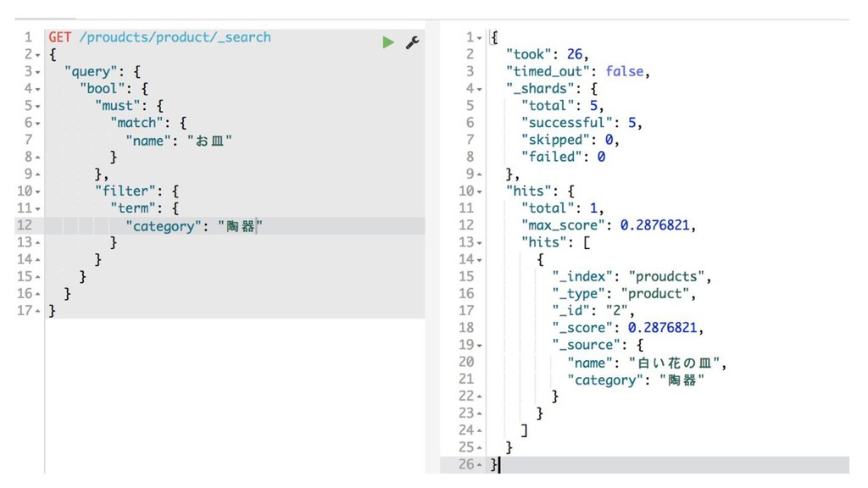
Task: Click the "_index": "proudcts" line
Action: pyautogui.click(x=631, y=277)
